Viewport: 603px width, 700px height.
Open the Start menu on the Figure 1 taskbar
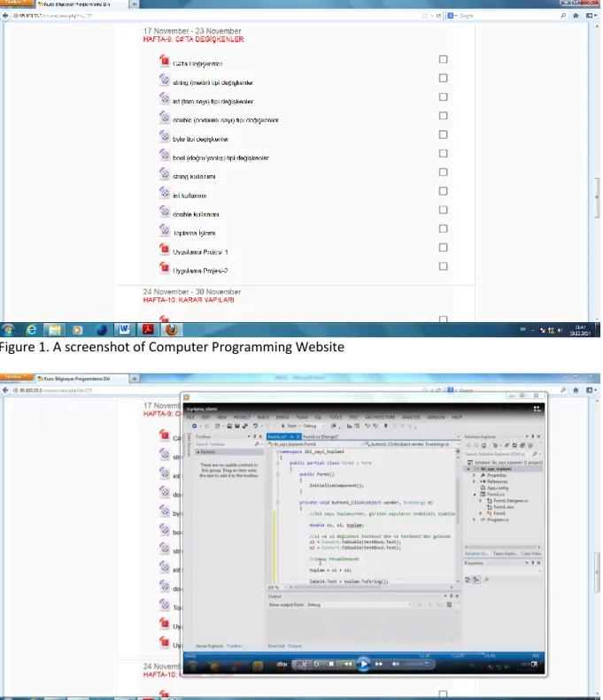[x=8, y=330]
